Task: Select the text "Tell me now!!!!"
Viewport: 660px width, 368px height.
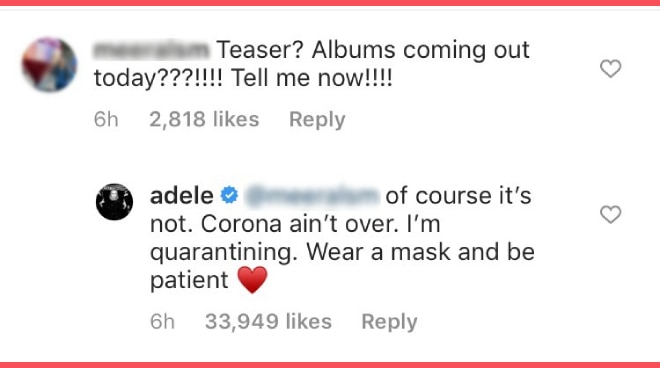Action: 311,78
